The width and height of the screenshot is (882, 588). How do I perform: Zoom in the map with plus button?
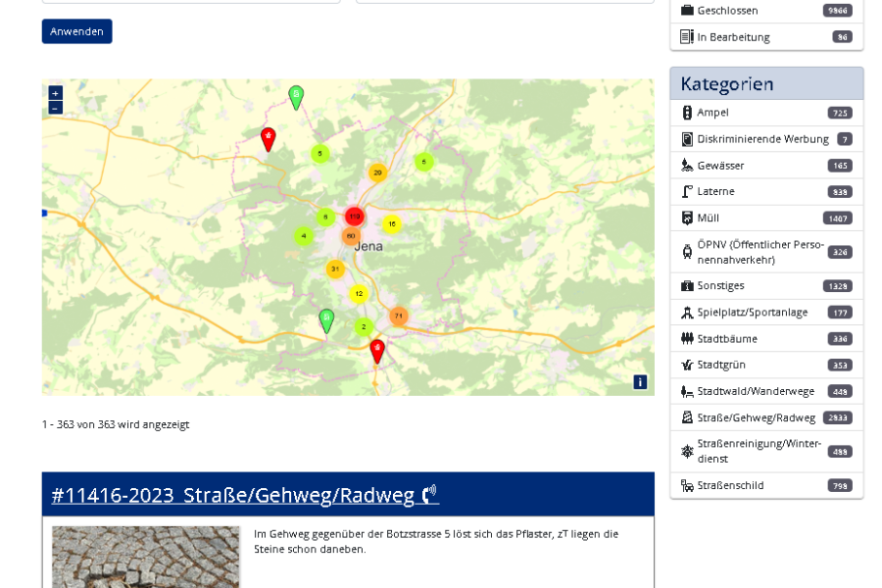coord(55,93)
